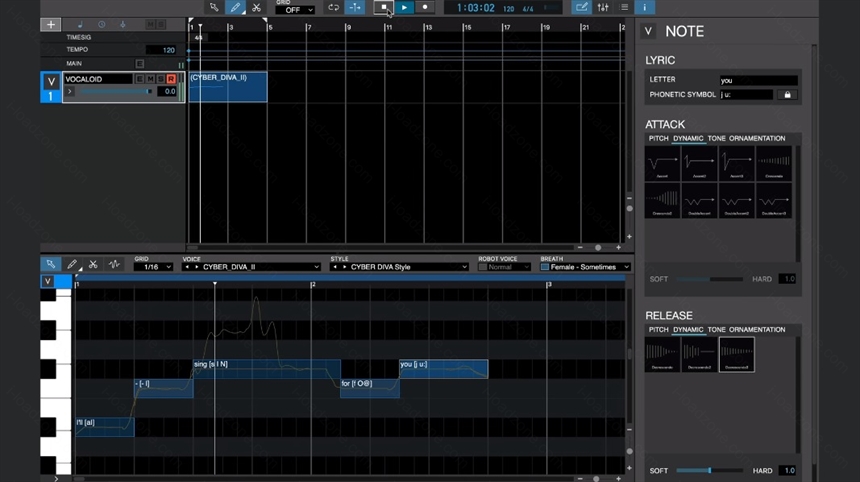Toggle record arm R on the VOCALOID track
This screenshot has height=482, width=860.
pos(171,79)
